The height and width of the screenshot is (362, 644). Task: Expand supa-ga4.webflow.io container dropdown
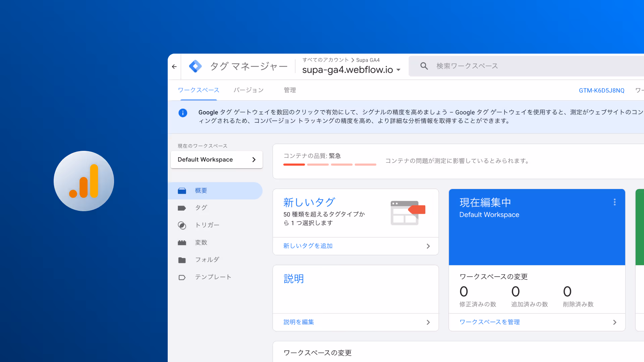pos(398,70)
